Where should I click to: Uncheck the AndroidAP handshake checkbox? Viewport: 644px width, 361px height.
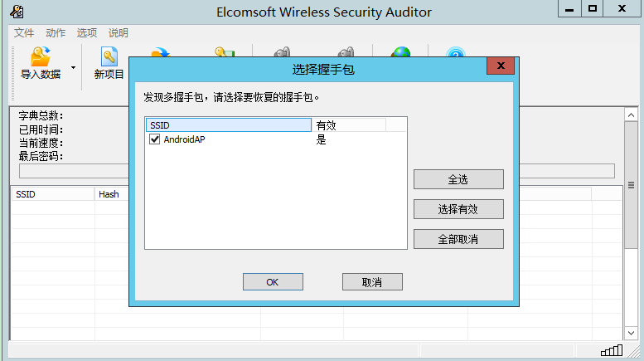[154, 139]
